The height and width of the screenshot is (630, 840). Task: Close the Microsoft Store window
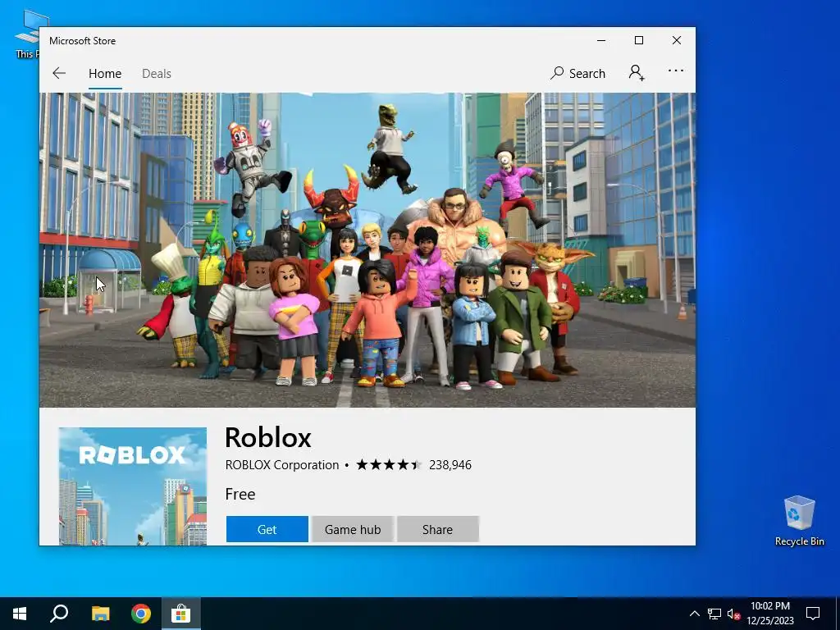[677, 40]
